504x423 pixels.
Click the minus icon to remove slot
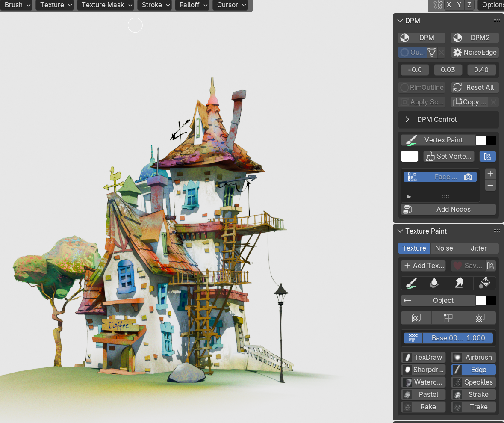coord(490,185)
